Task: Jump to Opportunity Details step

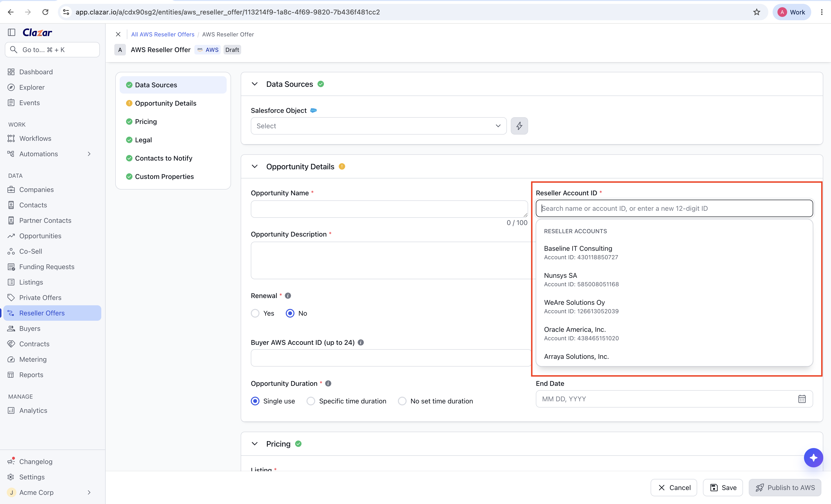Action: click(173, 103)
